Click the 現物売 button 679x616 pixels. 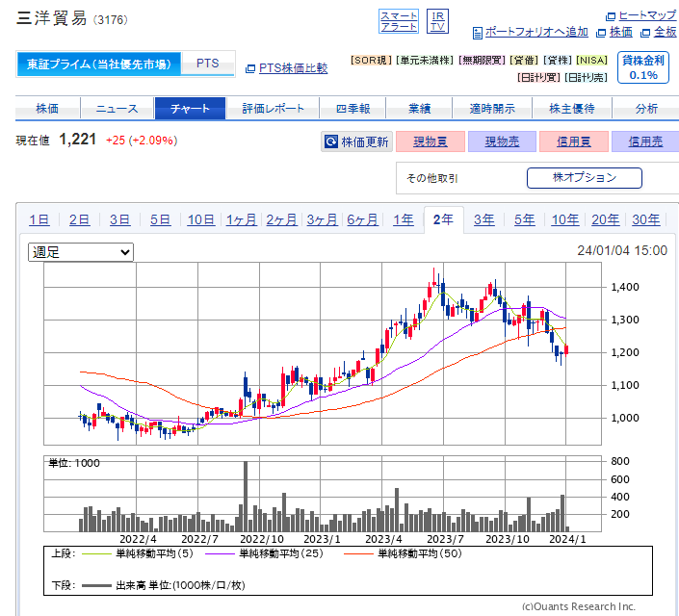502,141
